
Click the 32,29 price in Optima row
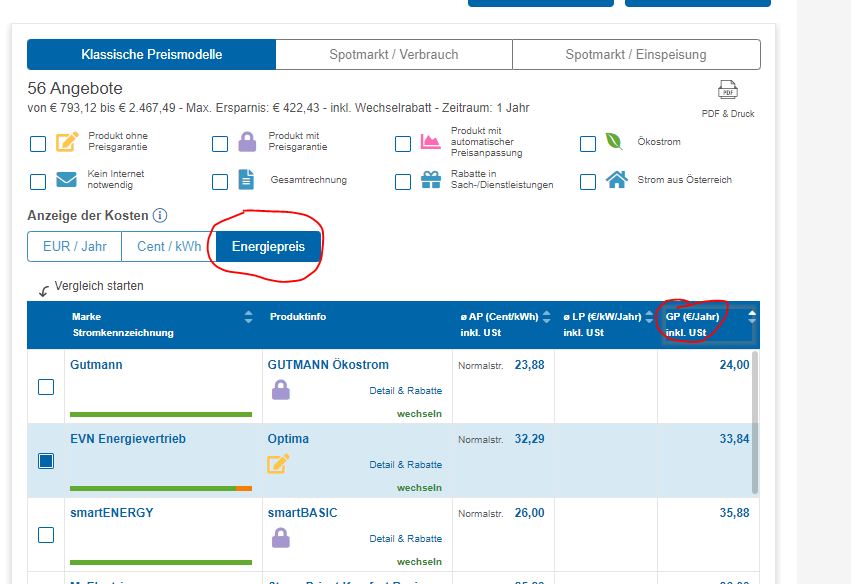click(529, 439)
